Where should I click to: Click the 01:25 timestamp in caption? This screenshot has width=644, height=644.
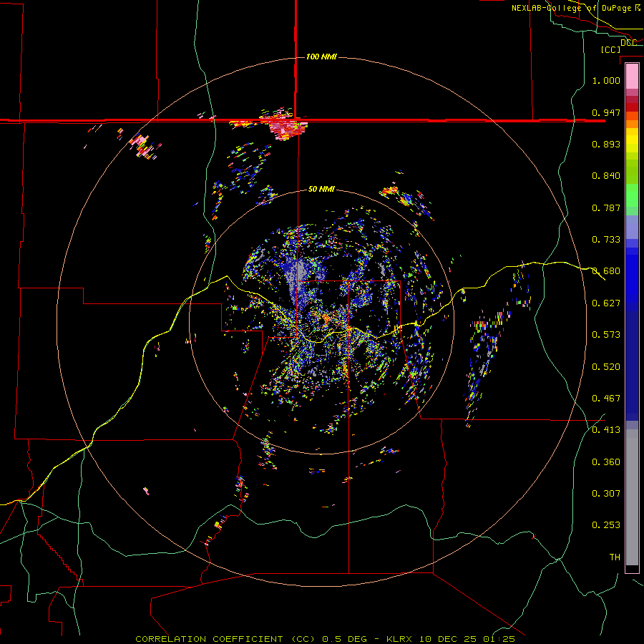499,639
